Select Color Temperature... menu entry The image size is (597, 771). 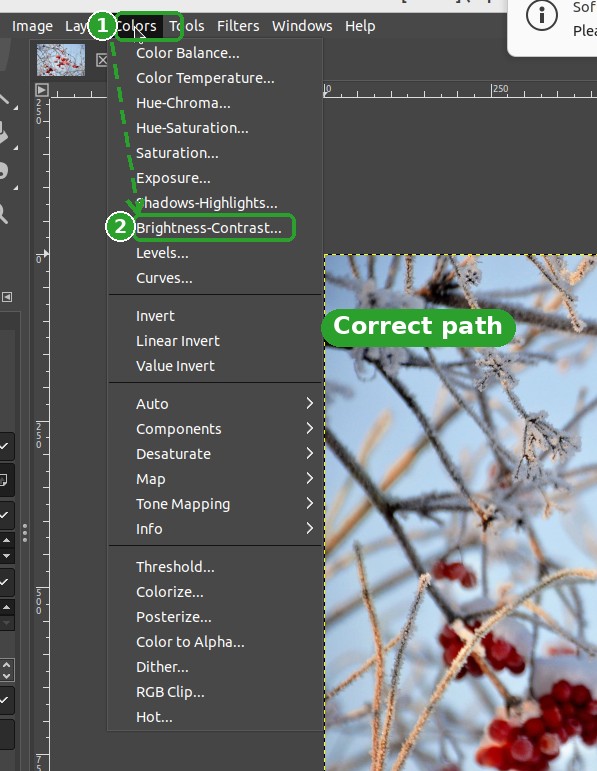point(215,78)
